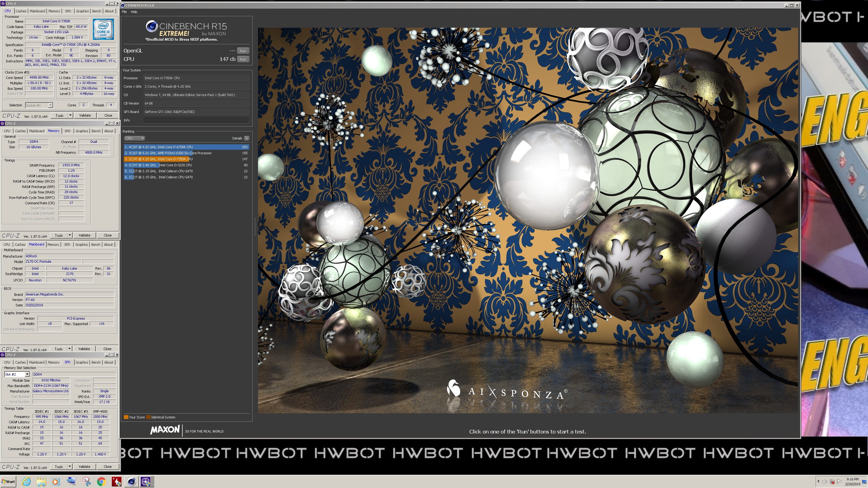Viewport: 868px width, 488px height.
Task: Click the disconnected network tray icon
Action: [x=832, y=482]
